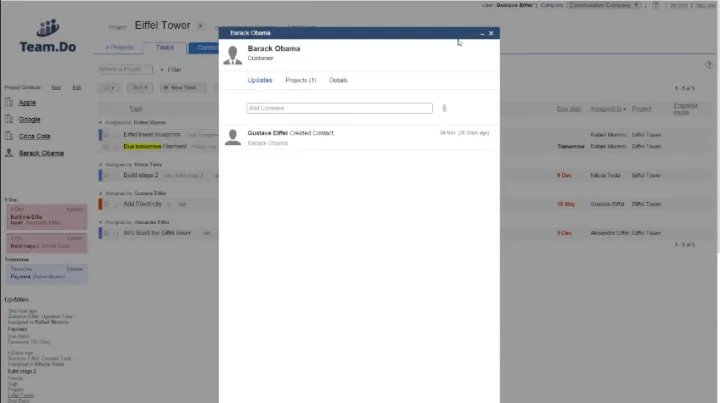Click the help icon below the tab bar

(709, 65)
